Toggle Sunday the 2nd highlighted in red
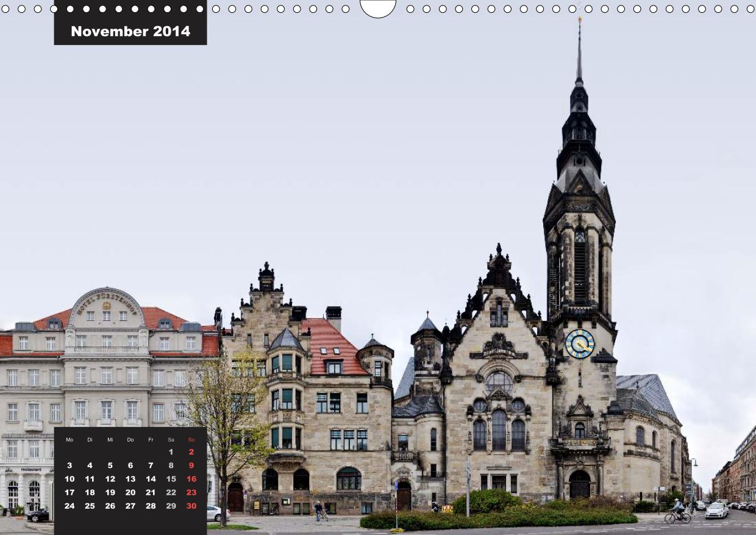 tap(191, 451)
